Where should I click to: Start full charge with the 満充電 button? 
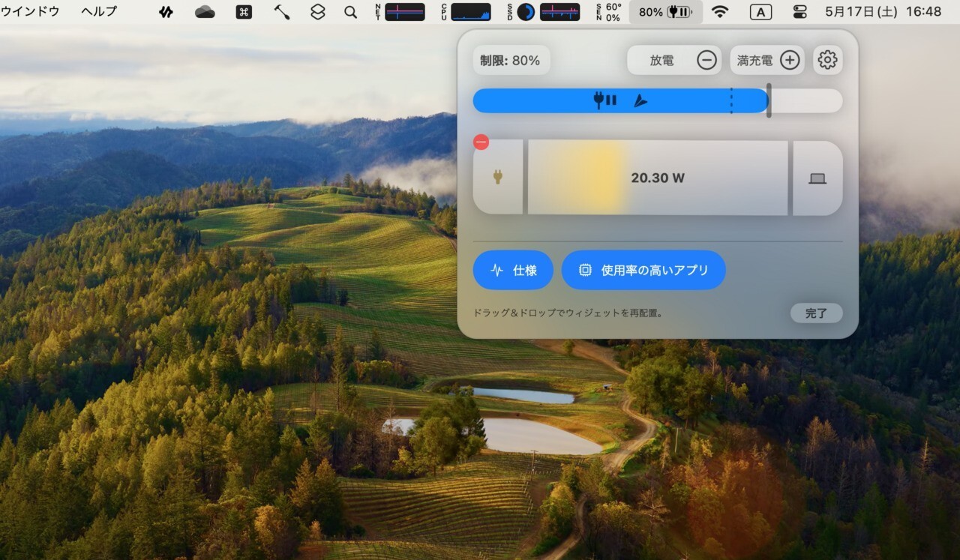click(767, 60)
